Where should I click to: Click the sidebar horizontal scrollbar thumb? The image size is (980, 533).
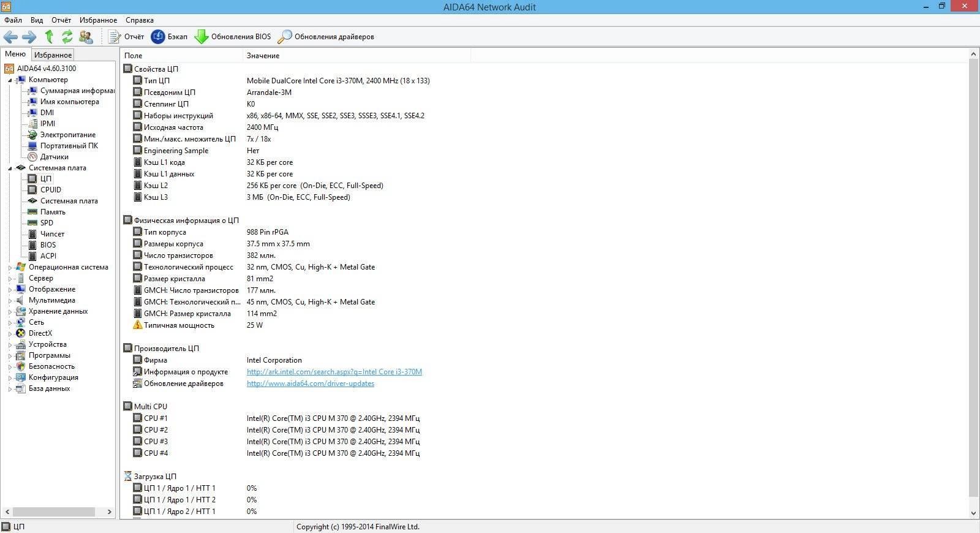[54, 512]
